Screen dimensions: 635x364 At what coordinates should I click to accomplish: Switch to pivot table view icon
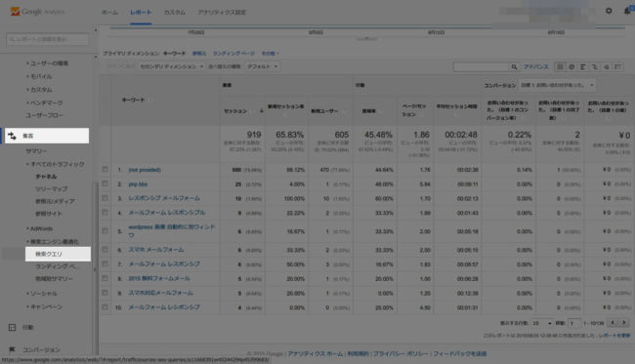click(618, 66)
